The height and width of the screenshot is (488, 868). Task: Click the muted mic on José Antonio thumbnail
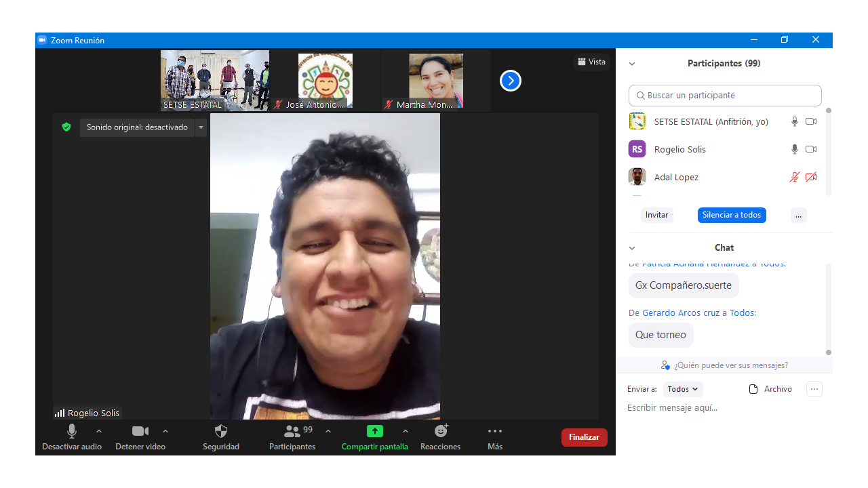(x=278, y=104)
